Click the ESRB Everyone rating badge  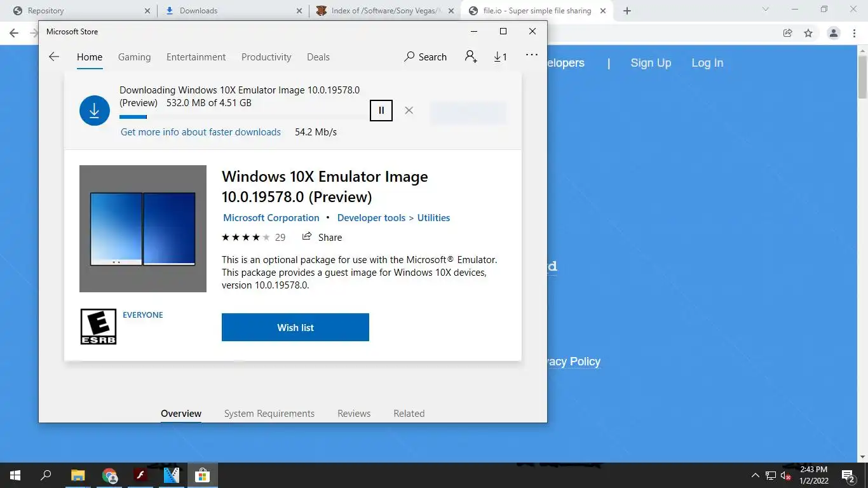(x=98, y=327)
